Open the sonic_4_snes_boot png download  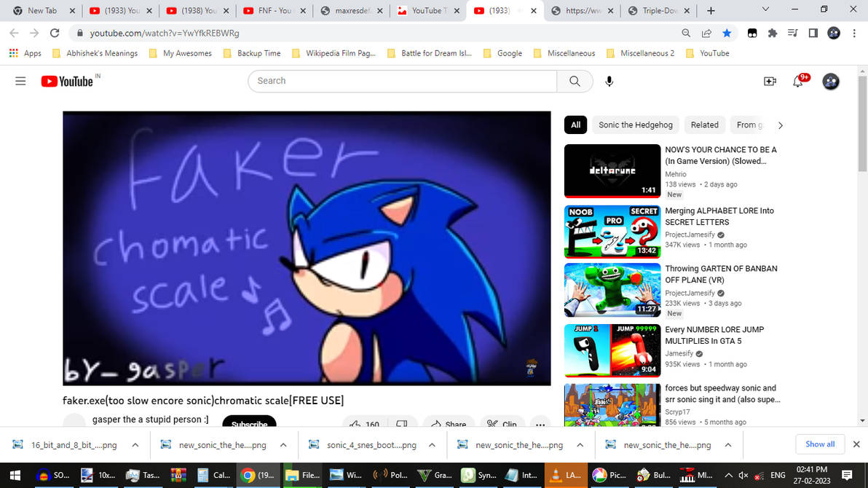coord(362,445)
